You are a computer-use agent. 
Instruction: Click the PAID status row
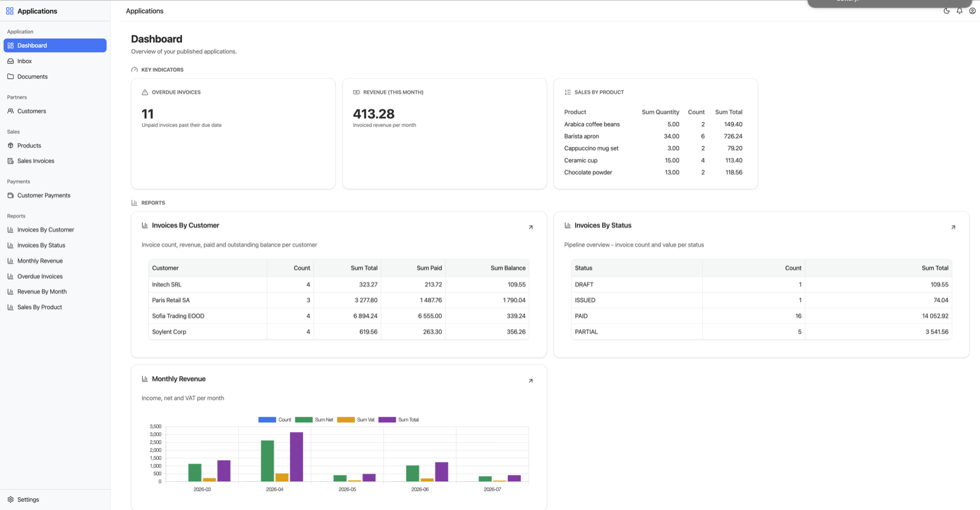(x=761, y=316)
